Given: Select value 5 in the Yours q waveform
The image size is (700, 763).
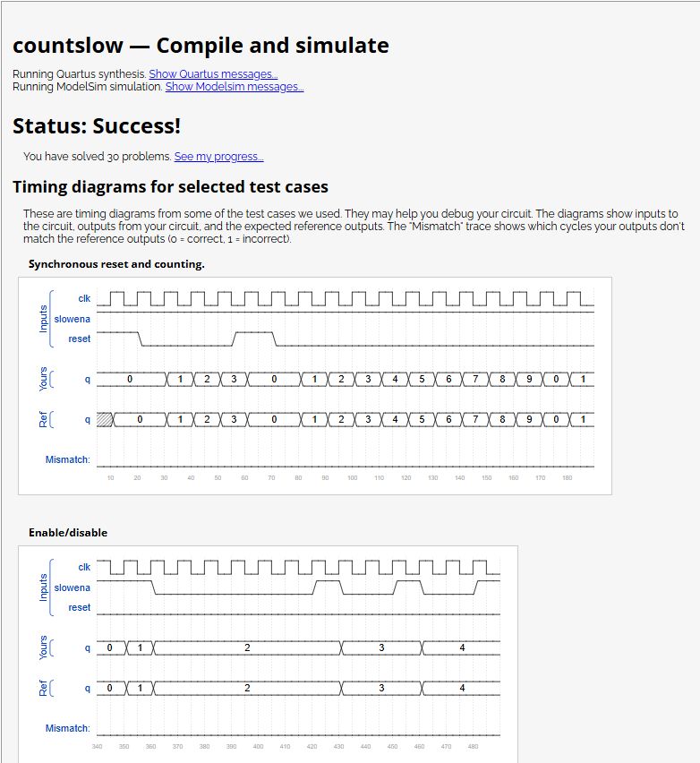Looking at the screenshot, I should (x=422, y=379).
